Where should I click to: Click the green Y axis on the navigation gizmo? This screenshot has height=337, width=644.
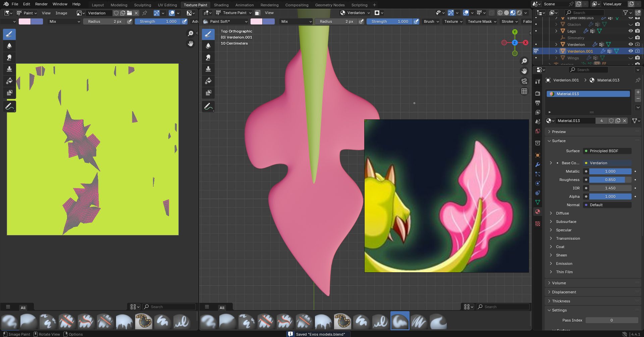(515, 32)
